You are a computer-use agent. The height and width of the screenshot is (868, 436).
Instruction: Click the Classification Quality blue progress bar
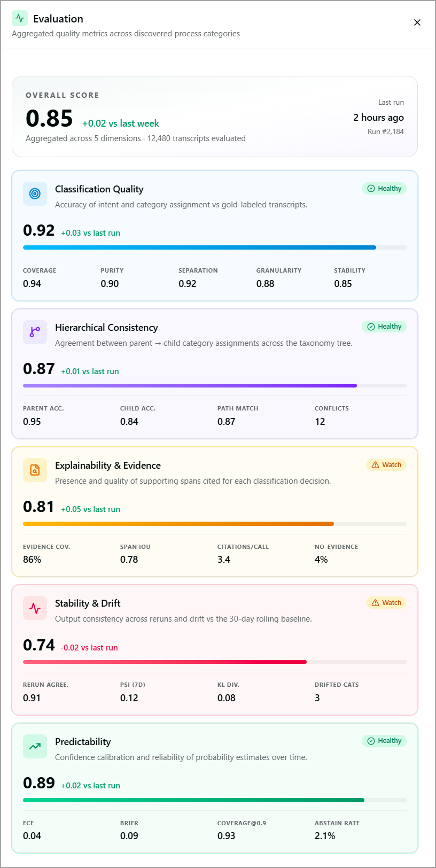pyautogui.click(x=215, y=247)
